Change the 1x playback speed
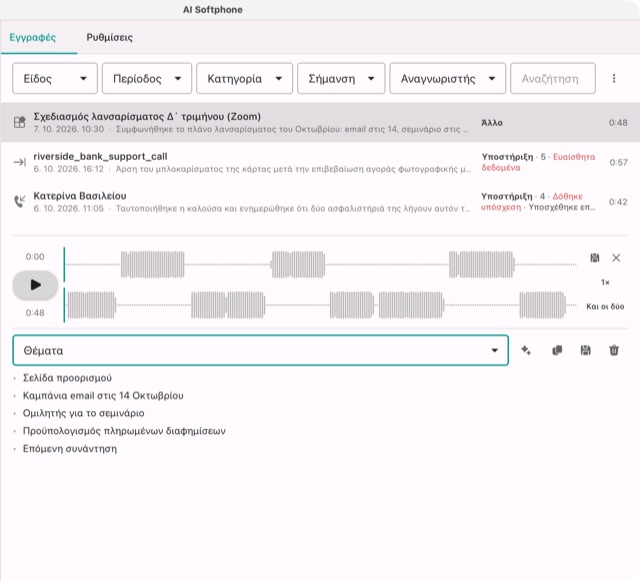This screenshot has height=581, width=640. click(605, 282)
